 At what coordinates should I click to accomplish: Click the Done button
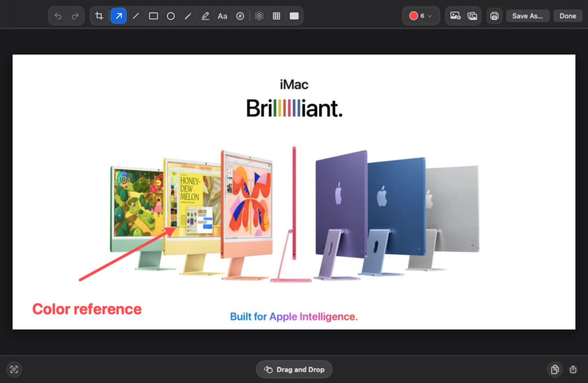point(568,16)
